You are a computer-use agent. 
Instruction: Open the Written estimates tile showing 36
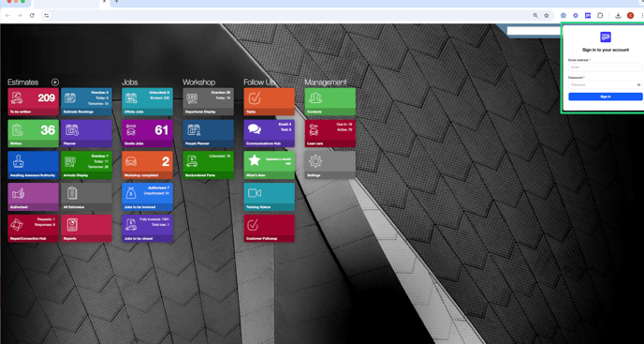tap(34, 133)
